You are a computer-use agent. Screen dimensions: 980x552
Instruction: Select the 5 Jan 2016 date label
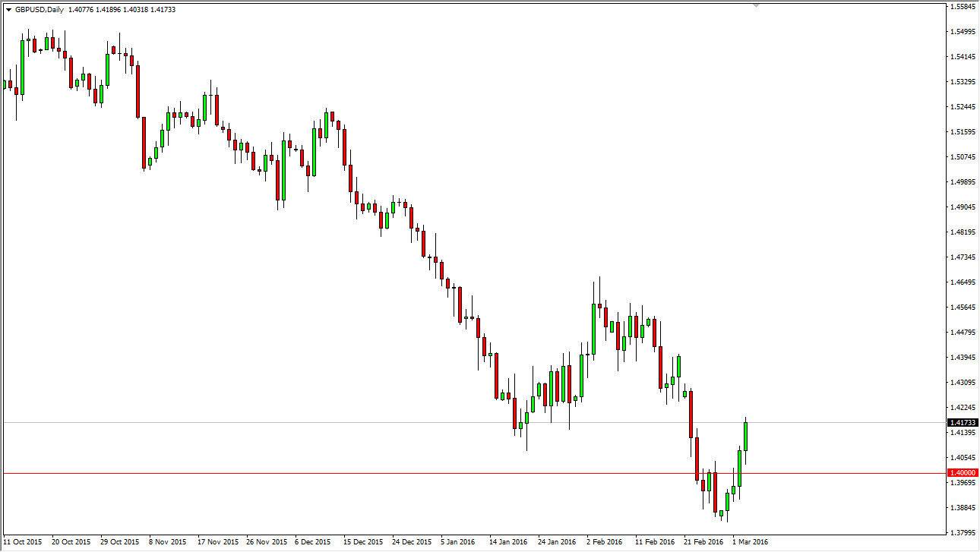pos(457,543)
